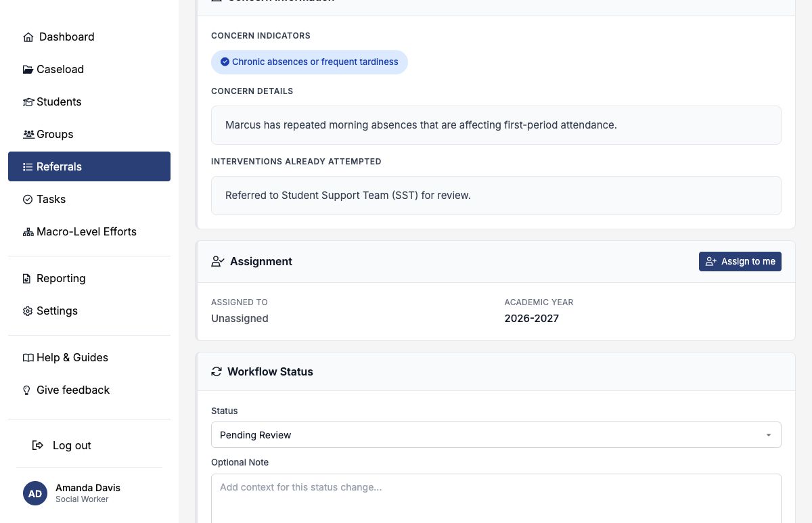
Task: Click the Workflow Status heading
Action: (x=270, y=371)
